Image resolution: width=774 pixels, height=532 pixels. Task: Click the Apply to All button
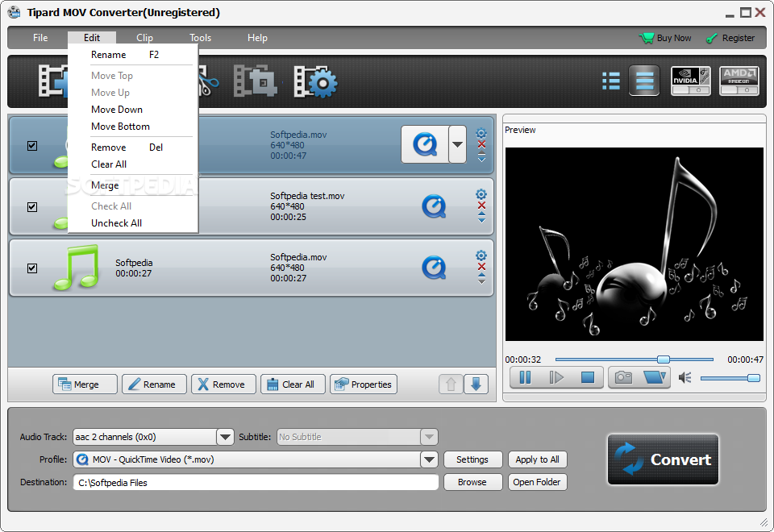538,460
